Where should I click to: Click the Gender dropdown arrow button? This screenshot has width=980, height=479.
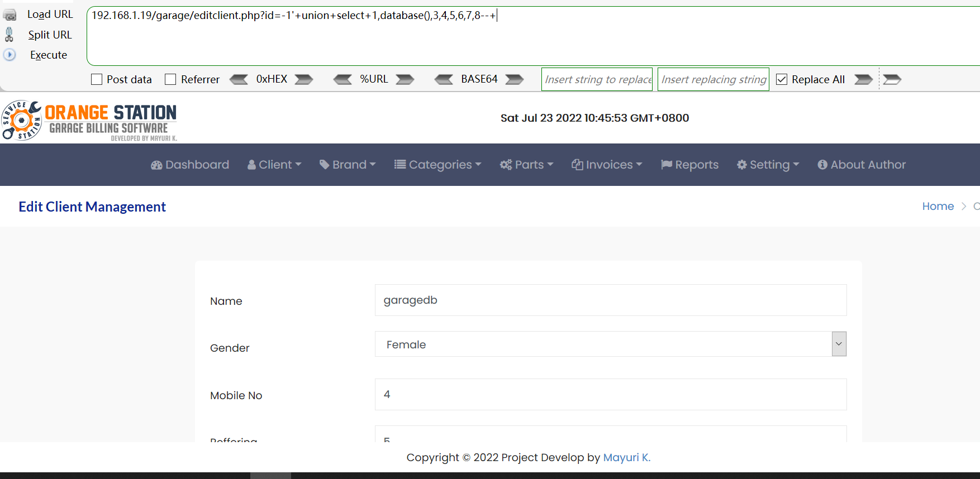pyautogui.click(x=839, y=344)
